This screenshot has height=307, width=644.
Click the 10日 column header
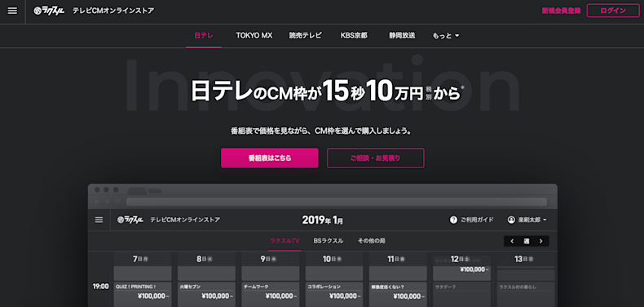[x=333, y=260]
